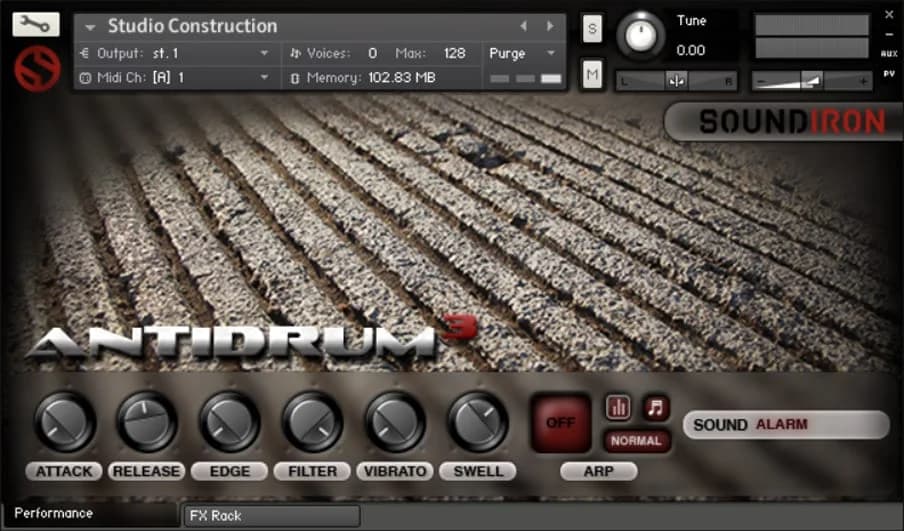Switch the NORMAL arp mode button
Screen dimensions: 904x531
click(x=637, y=441)
